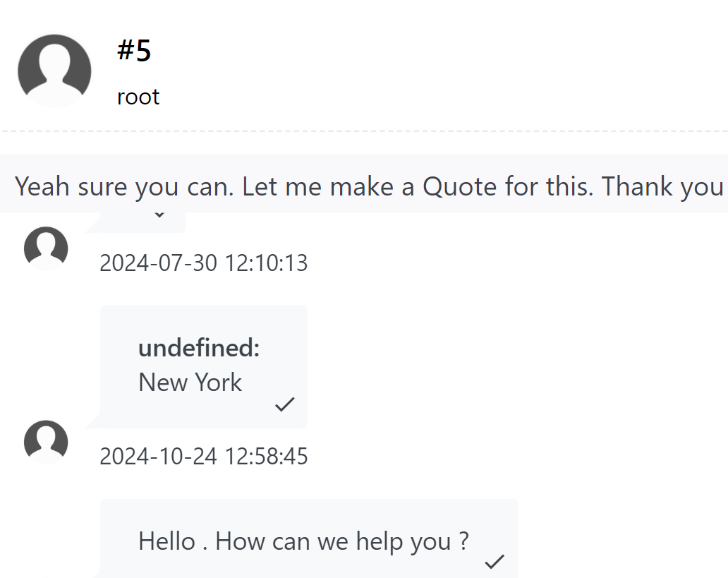Click the dashed divider under the header
Viewport: 728px width, 578px height.
tap(364, 131)
